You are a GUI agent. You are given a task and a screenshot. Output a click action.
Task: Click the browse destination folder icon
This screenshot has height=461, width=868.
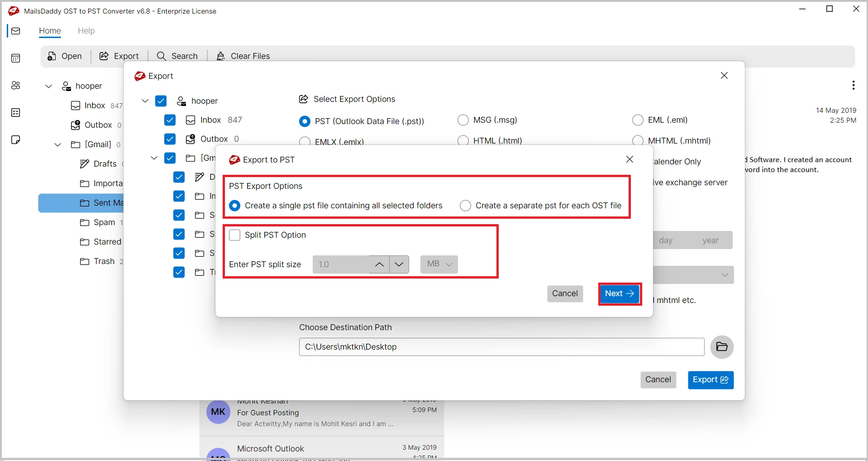[722, 347]
